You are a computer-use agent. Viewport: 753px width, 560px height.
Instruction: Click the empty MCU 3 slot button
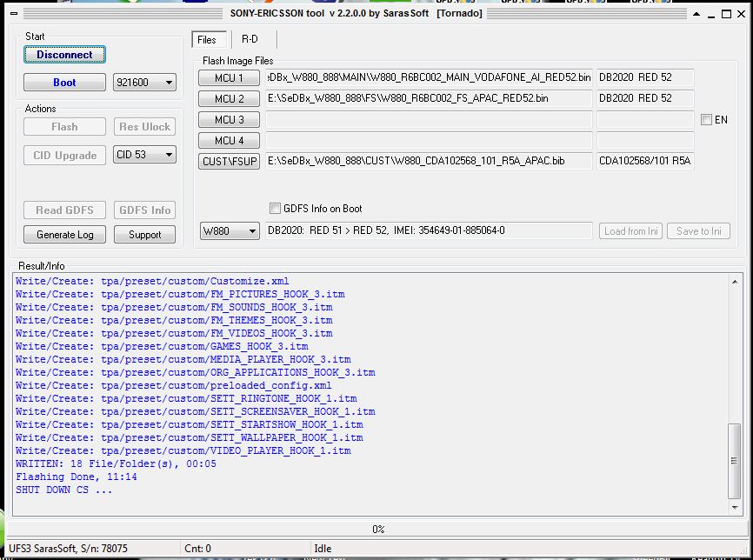pyautogui.click(x=230, y=119)
